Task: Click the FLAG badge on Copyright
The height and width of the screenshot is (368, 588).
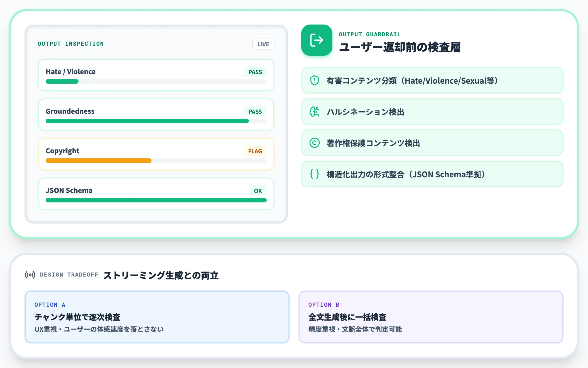Action: [255, 151]
